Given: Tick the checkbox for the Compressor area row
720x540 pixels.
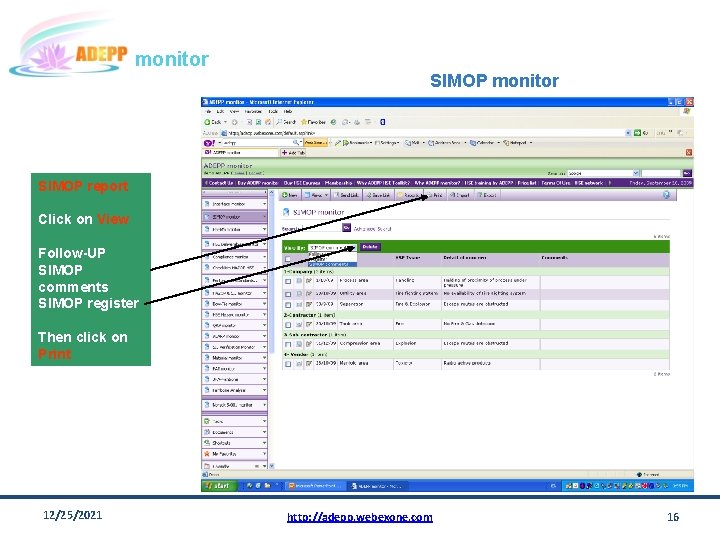Looking at the screenshot, I should tap(288, 344).
